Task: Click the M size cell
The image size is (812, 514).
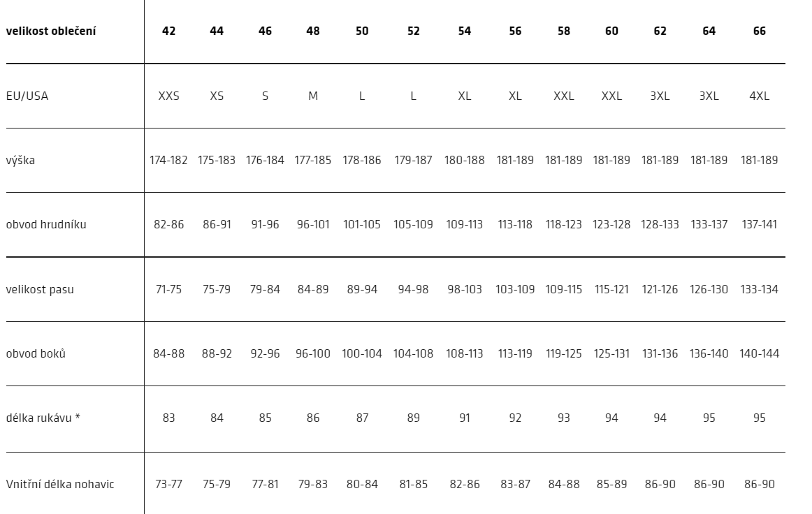Action: [x=313, y=96]
